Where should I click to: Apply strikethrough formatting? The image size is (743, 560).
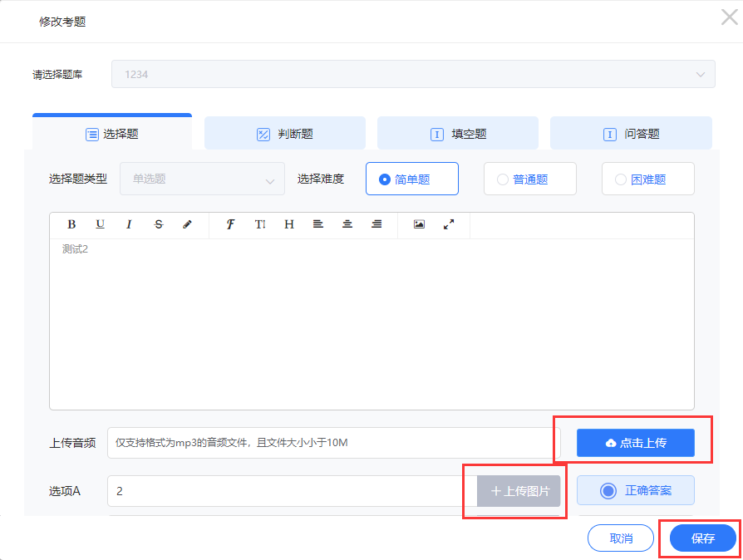coord(159,224)
